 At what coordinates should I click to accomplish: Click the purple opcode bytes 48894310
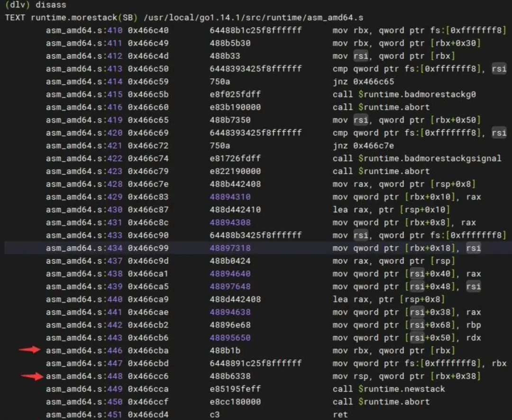(x=230, y=197)
